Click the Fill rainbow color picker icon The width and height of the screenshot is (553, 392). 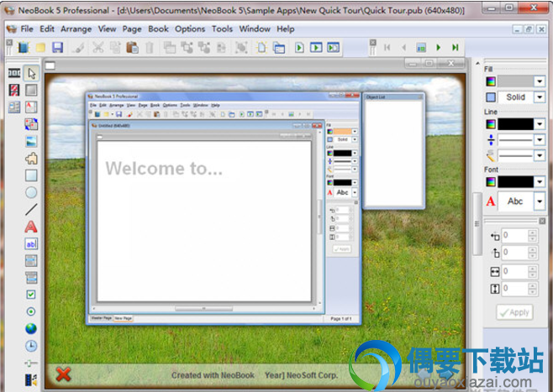coord(491,81)
